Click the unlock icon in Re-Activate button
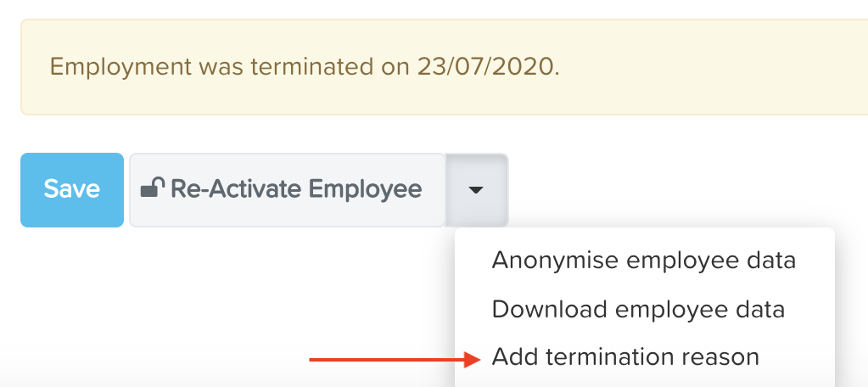The height and width of the screenshot is (387, 868). coord(152,188)
